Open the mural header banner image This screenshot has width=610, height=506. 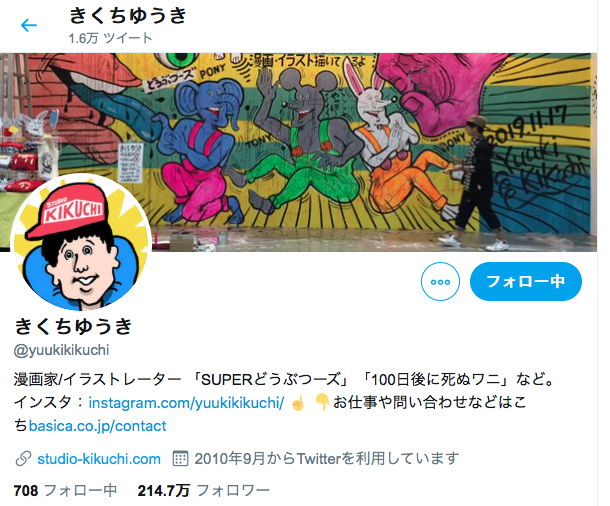(298, 152)
